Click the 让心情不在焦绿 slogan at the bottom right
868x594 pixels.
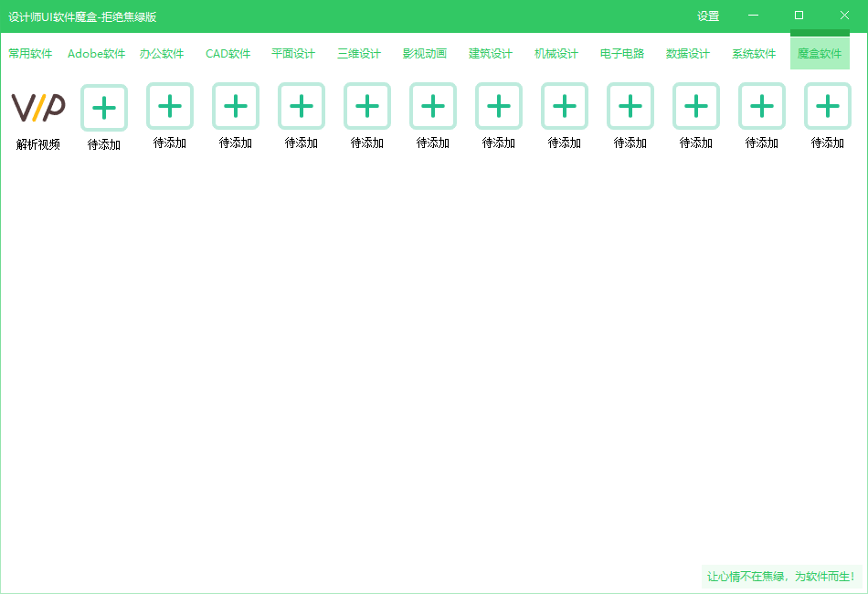point(780,577)
